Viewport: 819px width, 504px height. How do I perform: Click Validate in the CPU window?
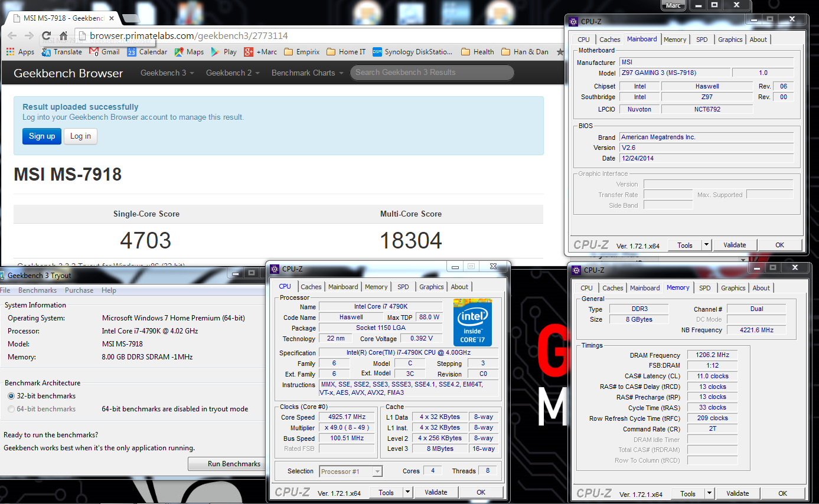(x=436, y=492)
